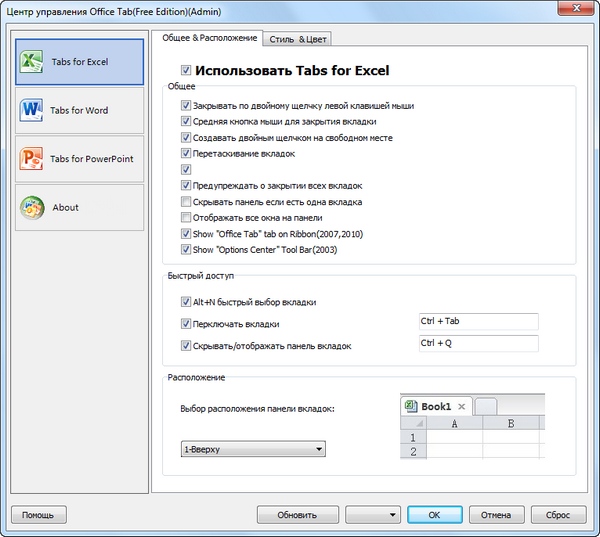600x537 pixels.
Task: Click the PowerPoint icon in sidebar
Action: [32, 159]
